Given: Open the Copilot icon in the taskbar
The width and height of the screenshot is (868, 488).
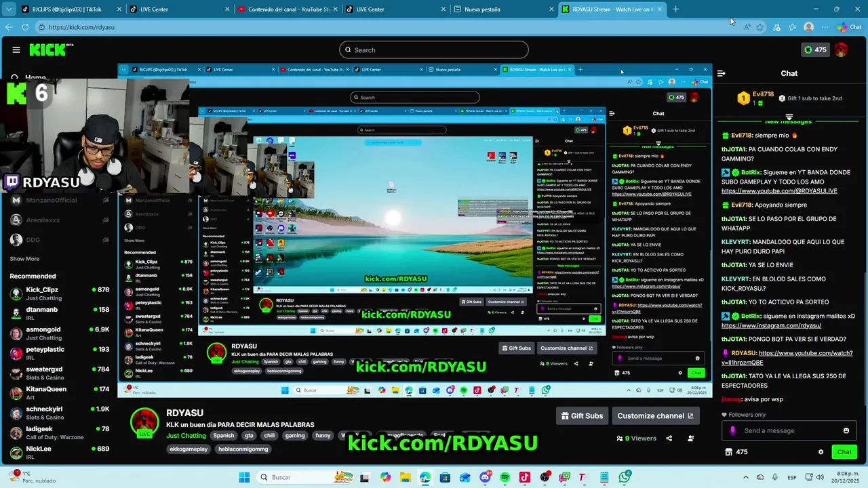Looking at the screenshot, I should pos(385,477).
